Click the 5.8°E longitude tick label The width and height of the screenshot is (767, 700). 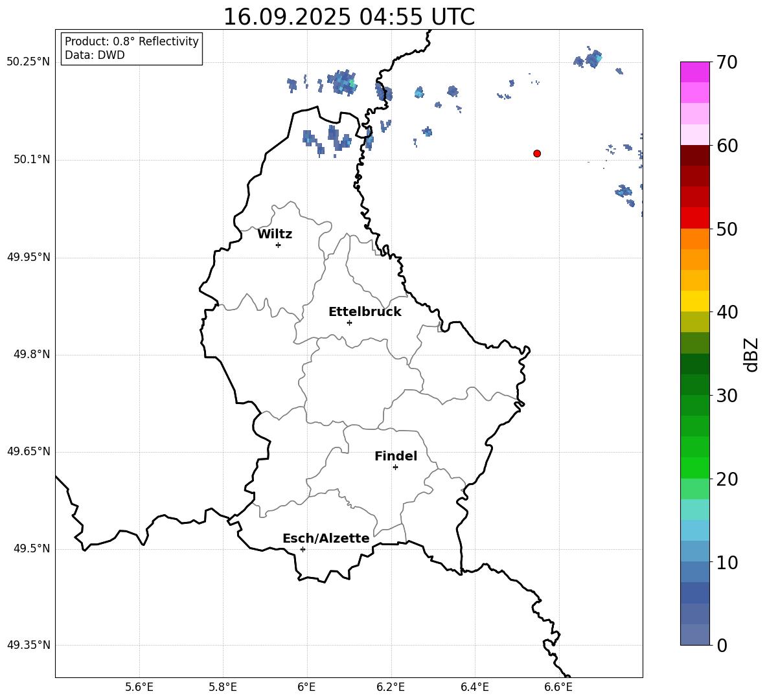(223, 687)
